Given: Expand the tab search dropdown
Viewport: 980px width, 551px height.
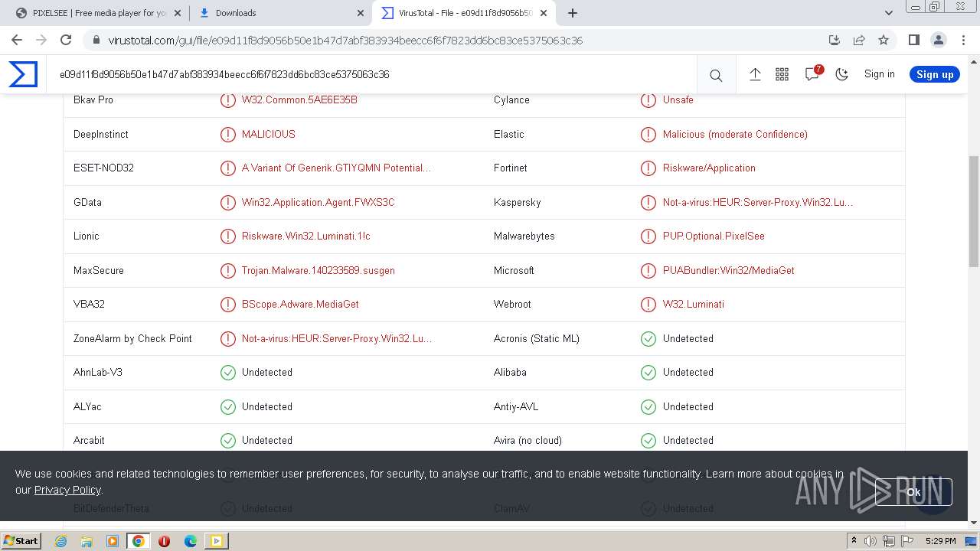Looking at the screenshot, I should point(888,13).
